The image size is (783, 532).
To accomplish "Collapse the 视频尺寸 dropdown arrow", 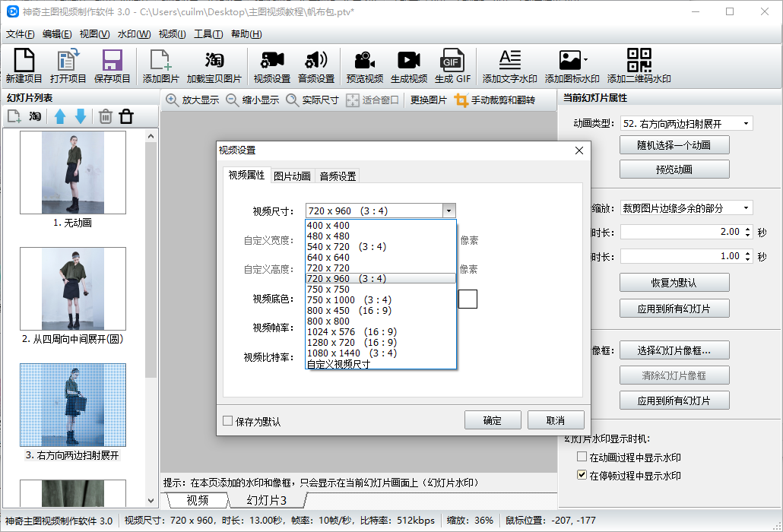I will 449,211.
